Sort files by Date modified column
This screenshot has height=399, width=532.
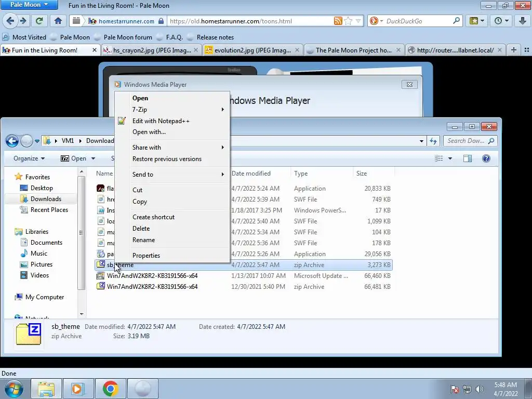260,174
